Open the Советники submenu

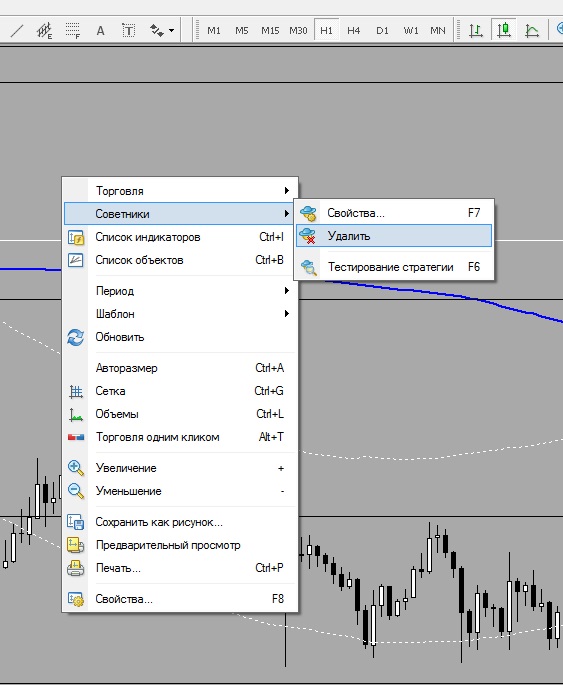tap(179, 214)
